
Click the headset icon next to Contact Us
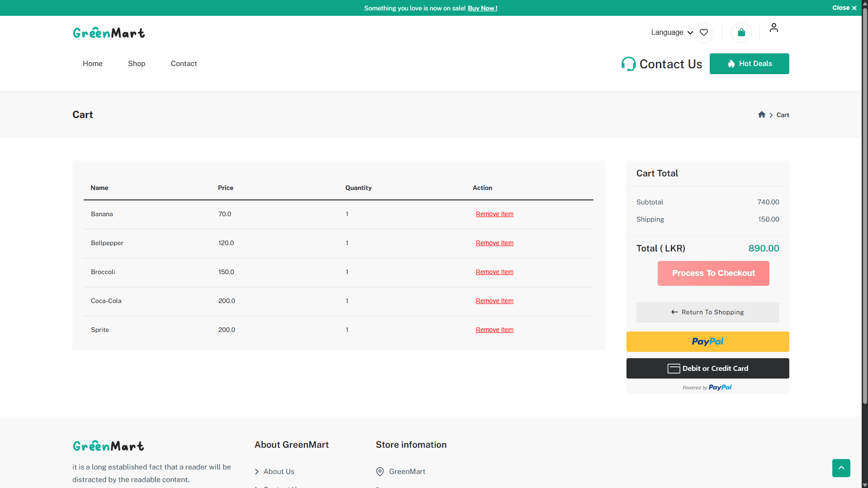(x=628, y=63)
